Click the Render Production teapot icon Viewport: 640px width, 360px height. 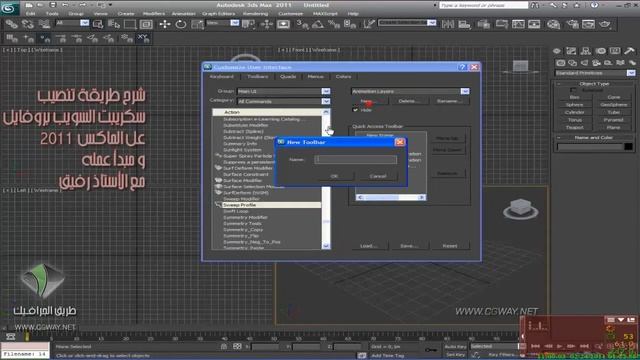(x=604, y=24)
